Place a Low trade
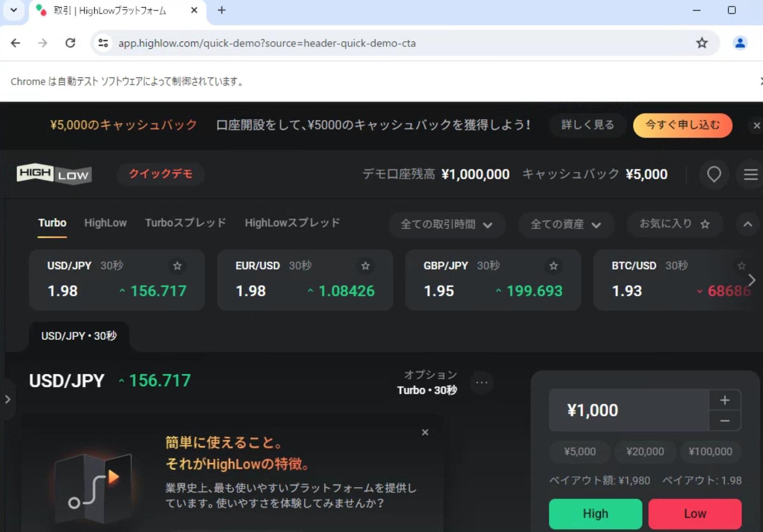The image size is (763, 532). pos(695,514)
